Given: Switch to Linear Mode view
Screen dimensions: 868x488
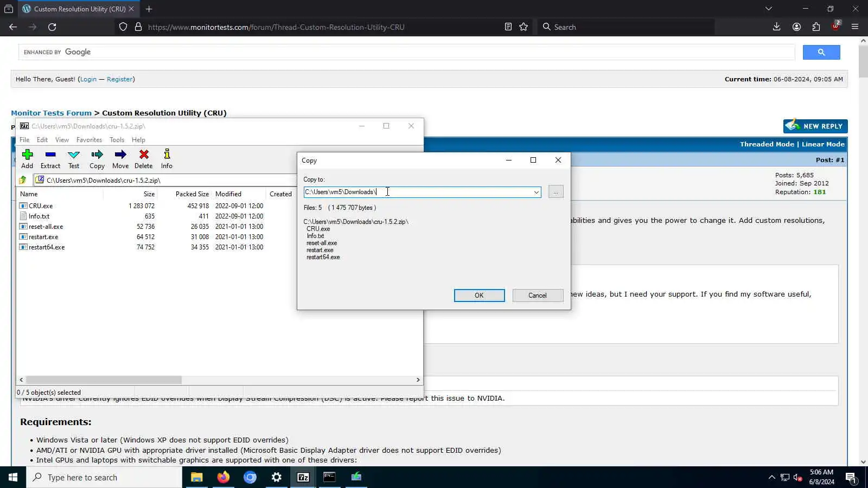Looking at the screenshot, I should pyautogui.click(x=823, y=144).
